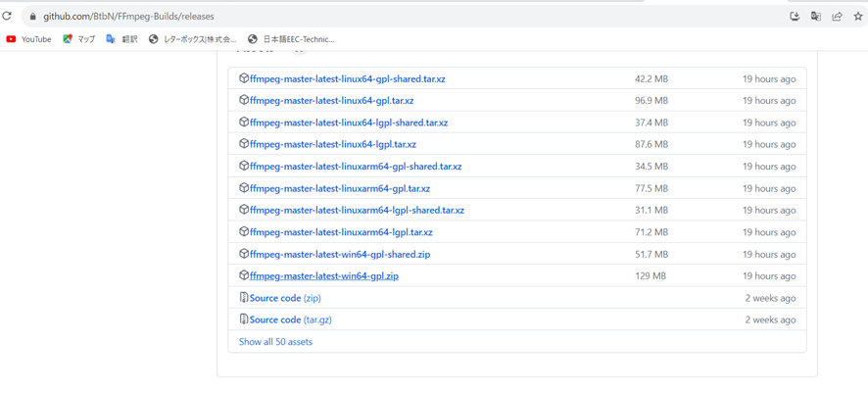Open the レターボックス bookmark
The image size is (868, 393).
(193, 39)
